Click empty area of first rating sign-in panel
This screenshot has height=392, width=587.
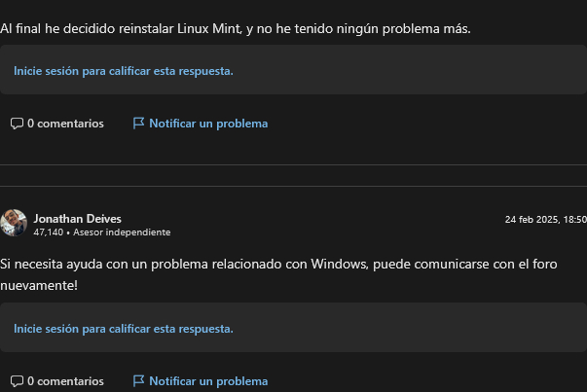(409, 71)
